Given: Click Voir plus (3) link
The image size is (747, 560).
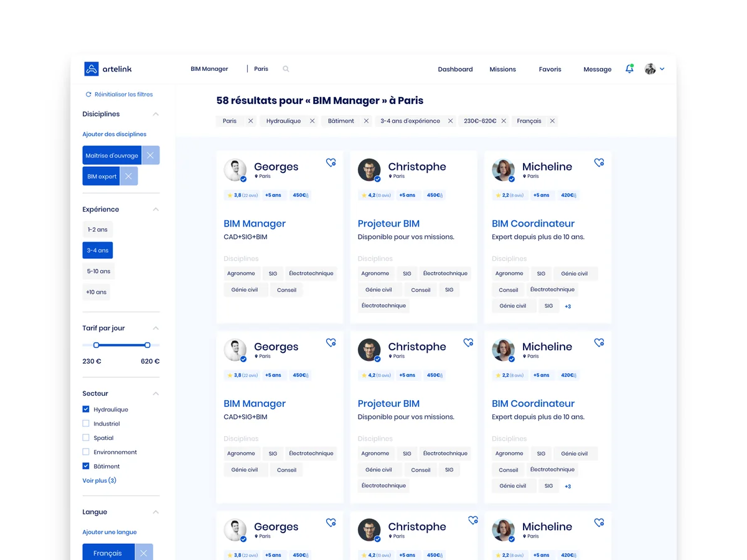Looking at the screenshot, I should tap(100, 480).
